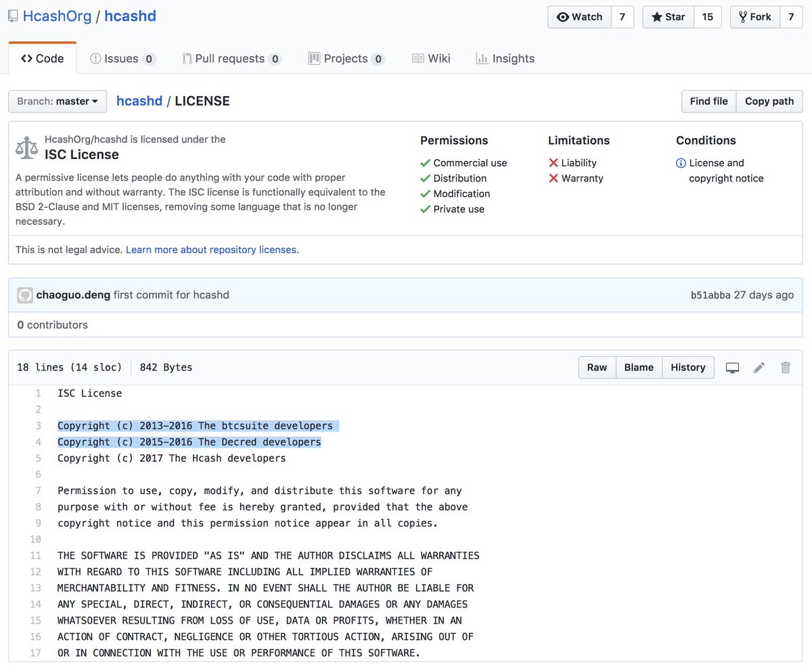Watch the hcashd repository
Screen dimensions: 812x671
tap(579, 17)
